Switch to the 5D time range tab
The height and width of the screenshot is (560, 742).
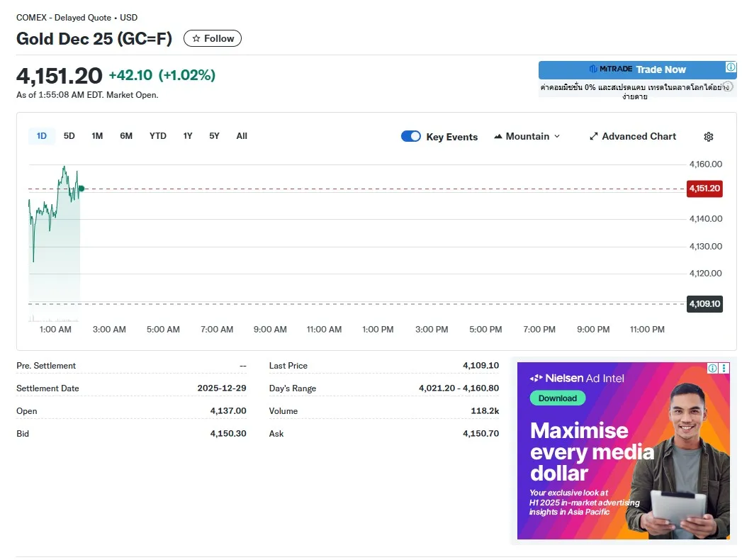69,135
